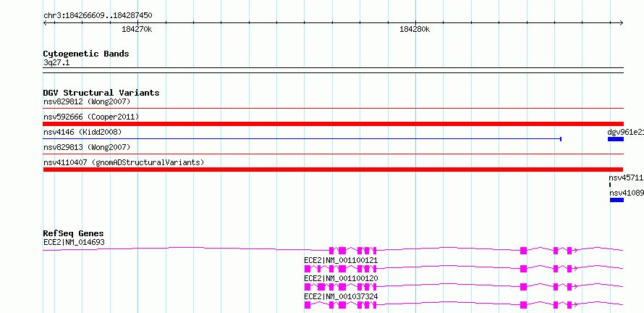Select variant label nsv829812 (Wong2007)

click(x=87, y=101)
